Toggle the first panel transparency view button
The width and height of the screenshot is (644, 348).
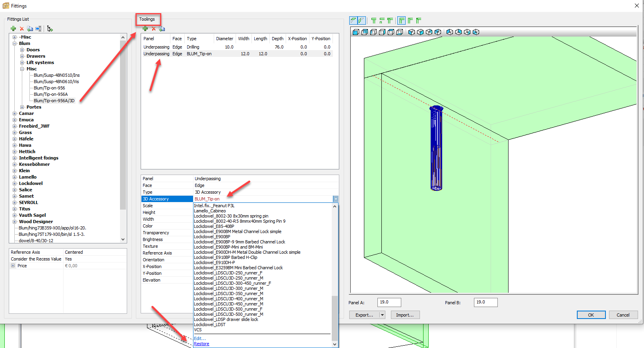353,21
